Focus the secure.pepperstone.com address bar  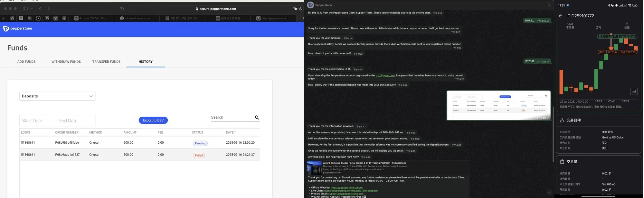click(216, 9)
